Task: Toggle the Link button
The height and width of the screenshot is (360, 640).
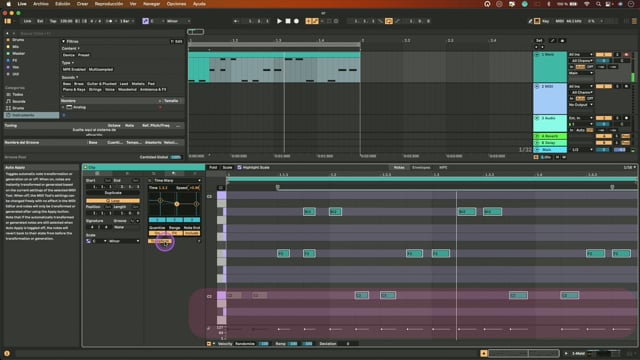Action: point(27,21)
